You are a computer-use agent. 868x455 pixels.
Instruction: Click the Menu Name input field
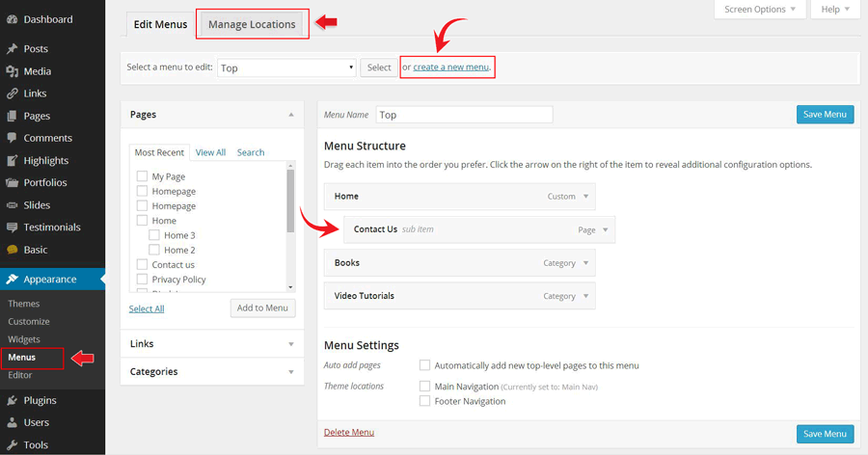[465, 115]
